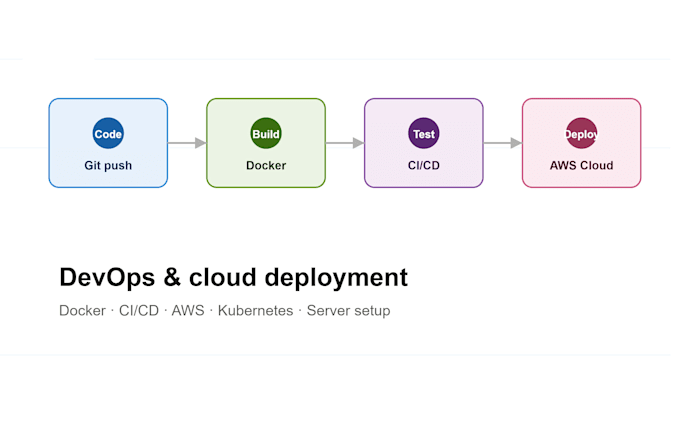680x424 pixels.
Task: Click the DevOps & cloud deployment heading
Action: coord(233,277)
